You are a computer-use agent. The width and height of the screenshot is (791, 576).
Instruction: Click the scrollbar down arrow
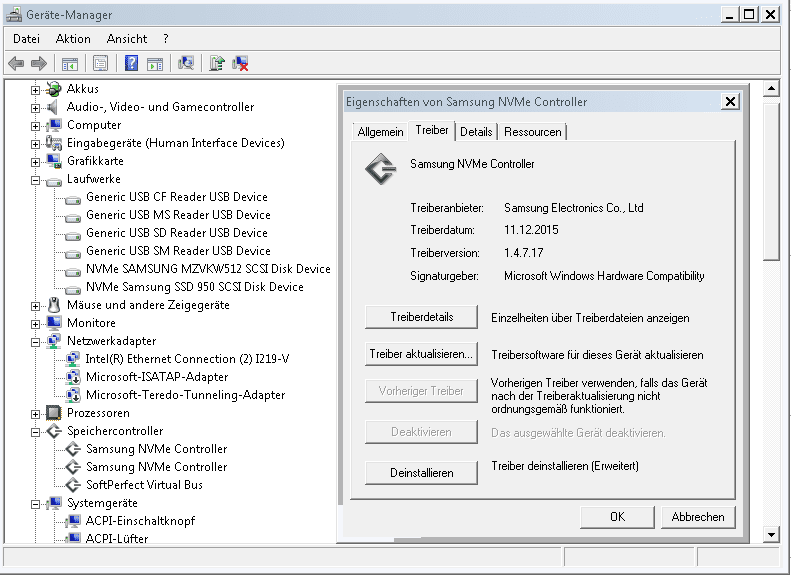click(771, 535)
